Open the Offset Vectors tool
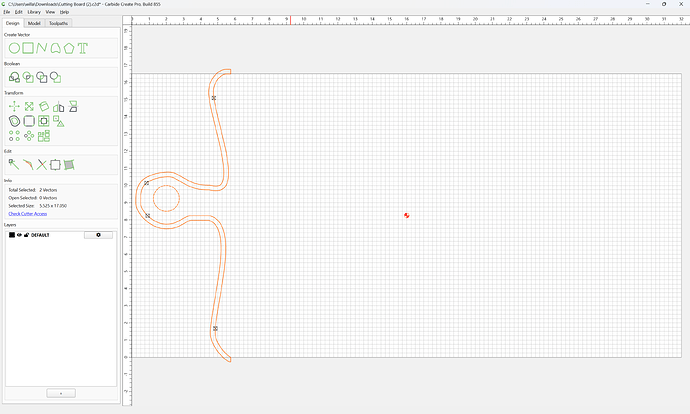690x414 pixels. tap(14, 121)
